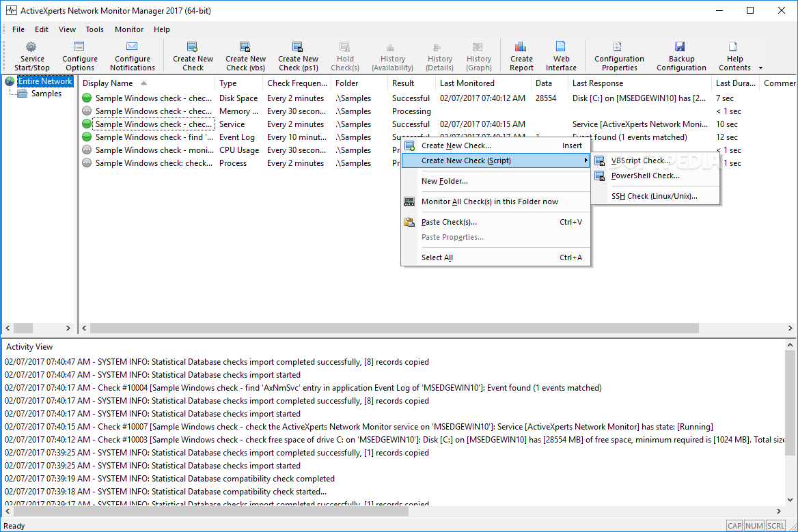This screenshot has height=532, width=798.
Task: Click tree pane horizontal scrollbar right arrow
Action: click(x=68, y=328)
